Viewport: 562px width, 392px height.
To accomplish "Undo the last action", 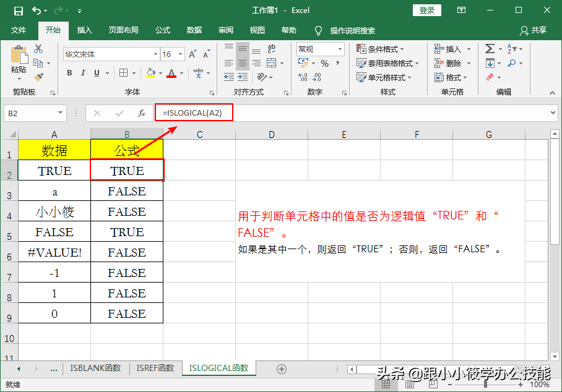I will (36, 11).
